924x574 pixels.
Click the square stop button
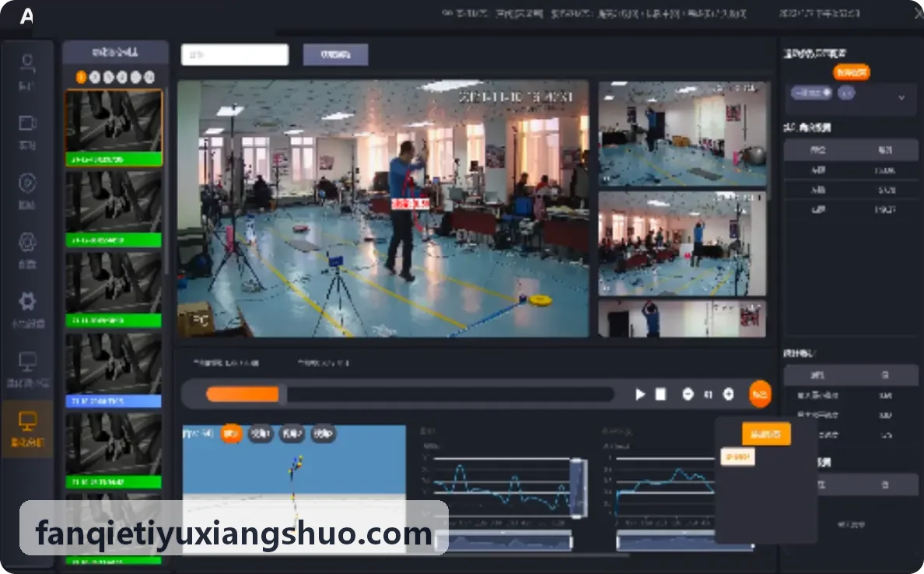pyautogui.click(x=660, y=394)
